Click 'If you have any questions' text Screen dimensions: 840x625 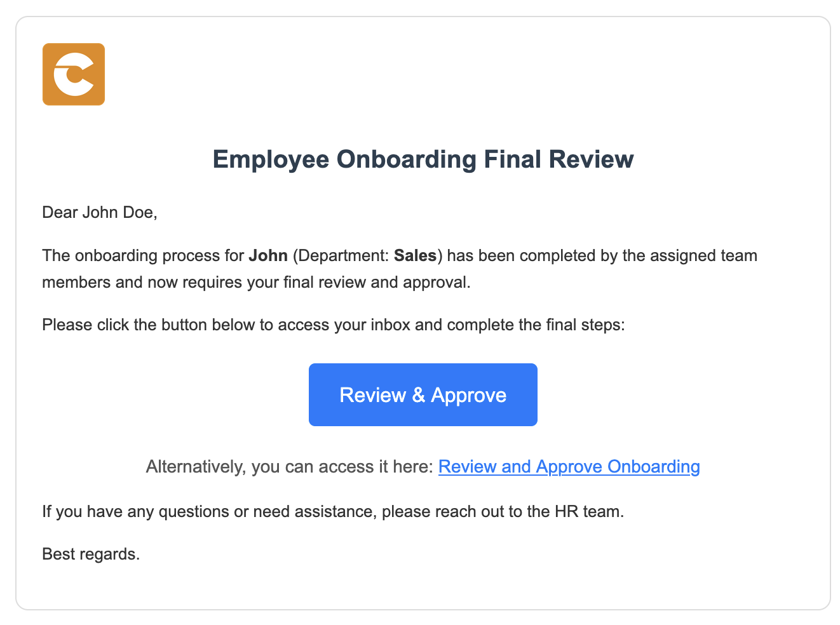point(136,512)
